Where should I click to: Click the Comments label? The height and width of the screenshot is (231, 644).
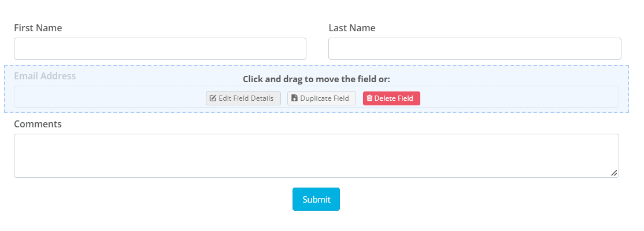pos(38,124)
